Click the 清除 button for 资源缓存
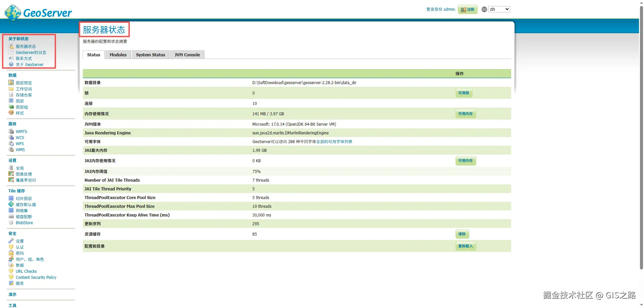Screen dimensions: 644x308 tap(462, 234)
